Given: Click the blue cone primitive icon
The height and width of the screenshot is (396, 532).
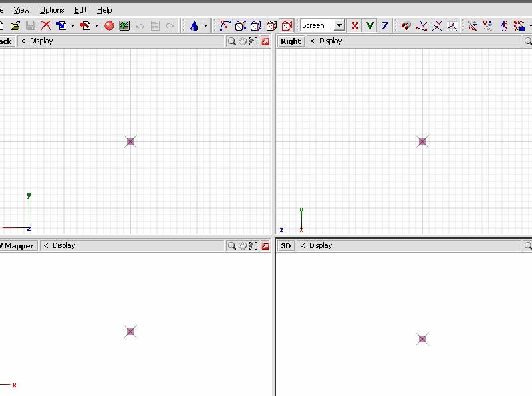Looking at the screenshot, I should click(x=194, y=26).
